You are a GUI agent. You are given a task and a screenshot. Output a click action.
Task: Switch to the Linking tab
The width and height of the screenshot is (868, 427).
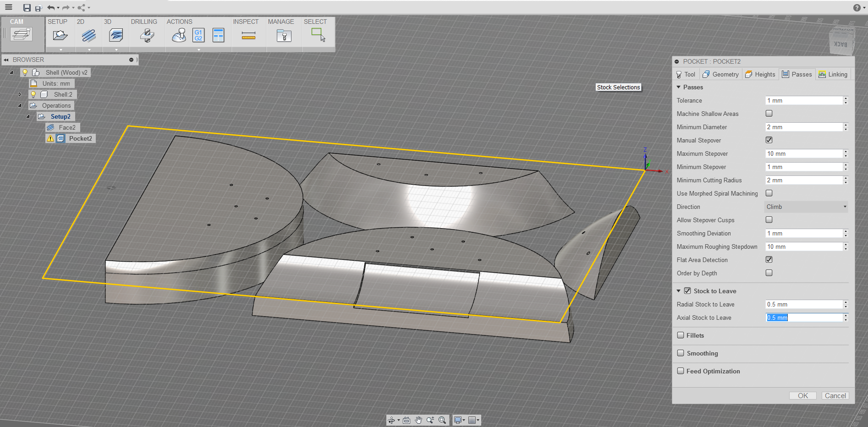[x=833, y=74]
